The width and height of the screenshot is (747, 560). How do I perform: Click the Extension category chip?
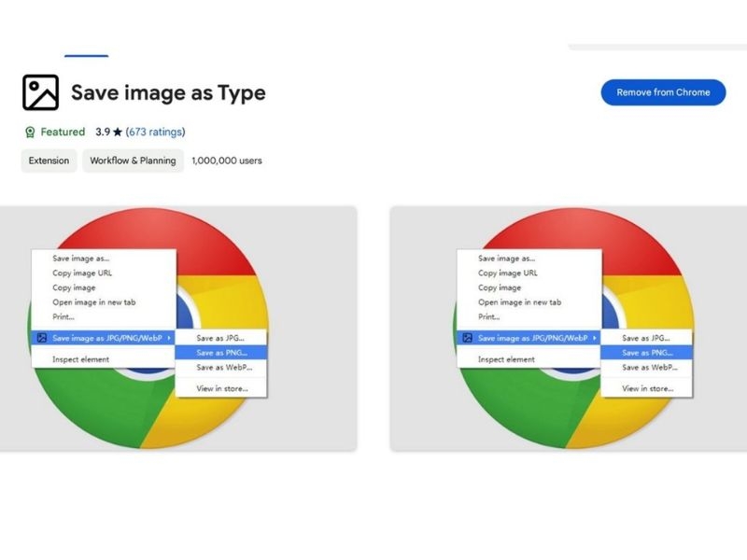click(x=49, y=161)
